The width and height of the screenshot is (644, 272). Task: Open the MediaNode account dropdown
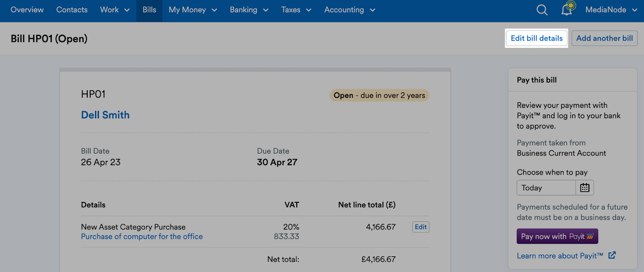tap(611, 10)
